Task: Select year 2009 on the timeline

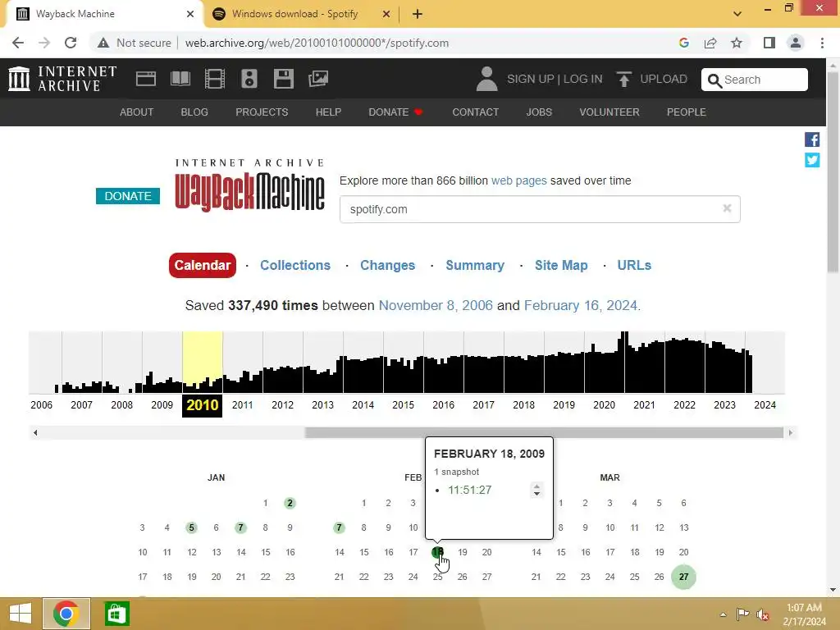Action: (x=162, y=405)
